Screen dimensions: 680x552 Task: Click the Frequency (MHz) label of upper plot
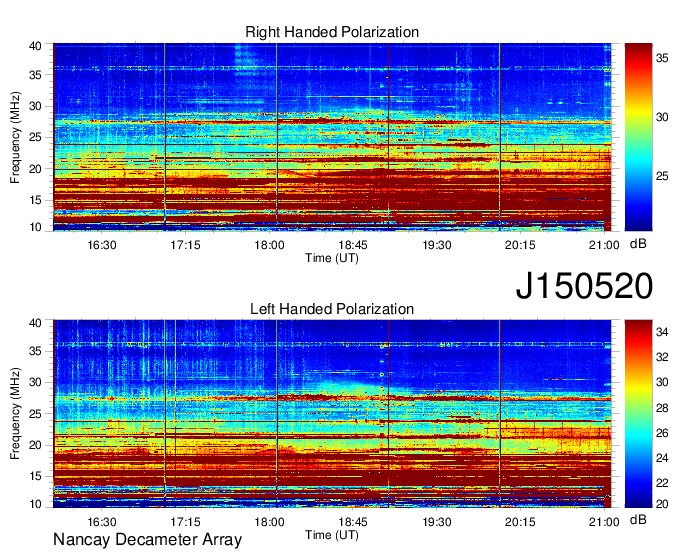click(x=15, y=137)
